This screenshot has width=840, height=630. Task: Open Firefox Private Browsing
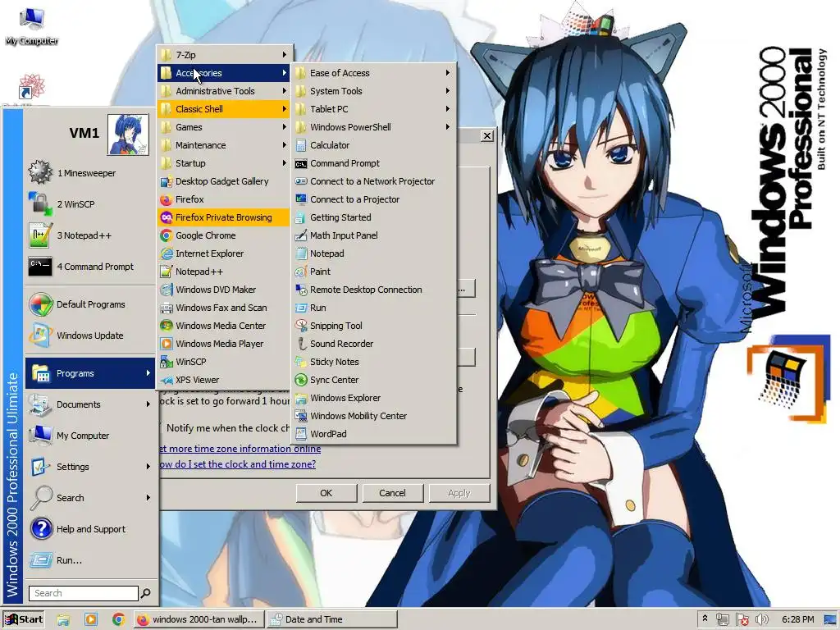pyautogui.click(x=224, y=217)
